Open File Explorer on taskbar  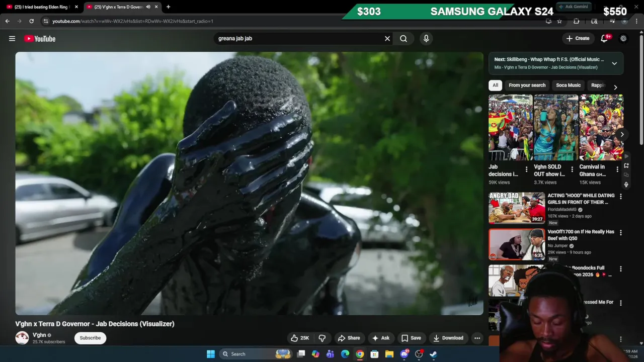click(389, 354)
